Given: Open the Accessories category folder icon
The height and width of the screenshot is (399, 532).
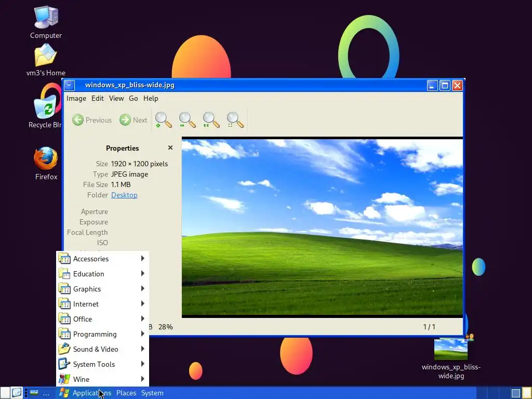Looking at the screenshot, I should [64, 259].
